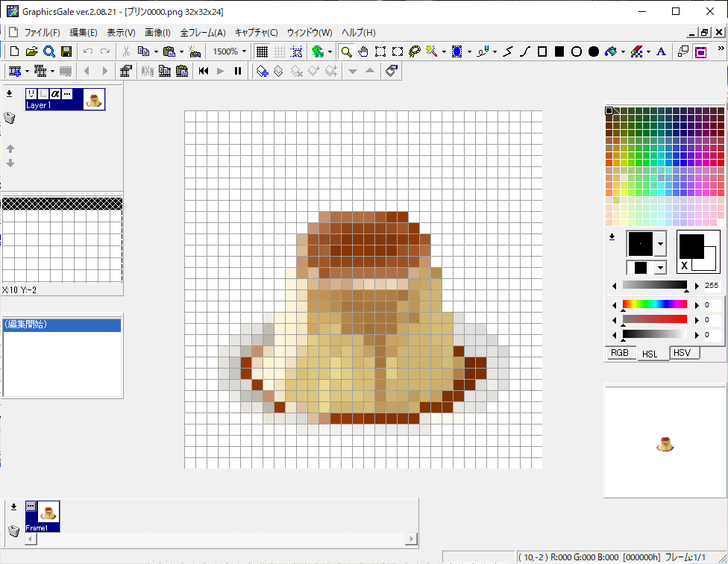Select the Curve tool
Screen dimensions: 728x564
[525, 51]
